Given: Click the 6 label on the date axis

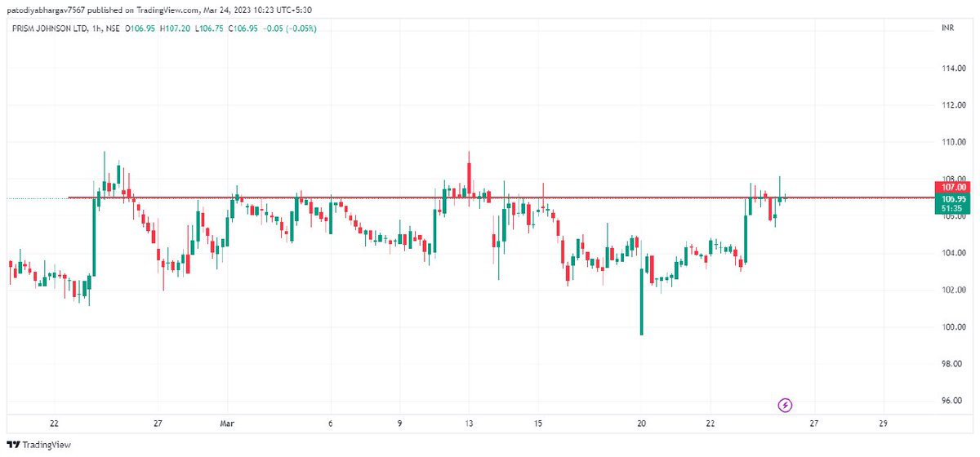Looking at the screenshot, I should [x=331, y=424].
